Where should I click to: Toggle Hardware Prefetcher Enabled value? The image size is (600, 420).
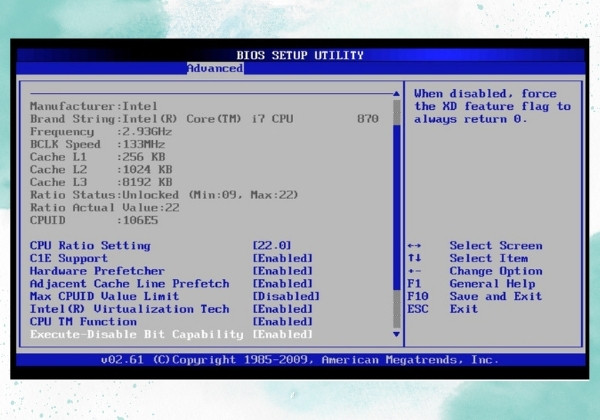point(282,271)
